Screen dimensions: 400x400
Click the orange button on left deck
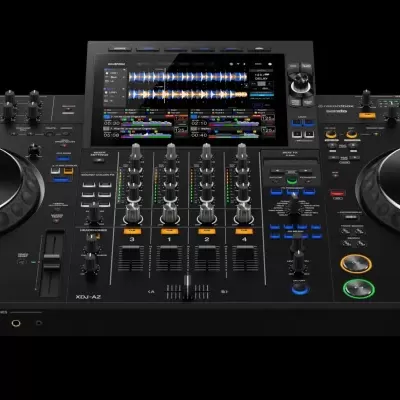(68, 171)
